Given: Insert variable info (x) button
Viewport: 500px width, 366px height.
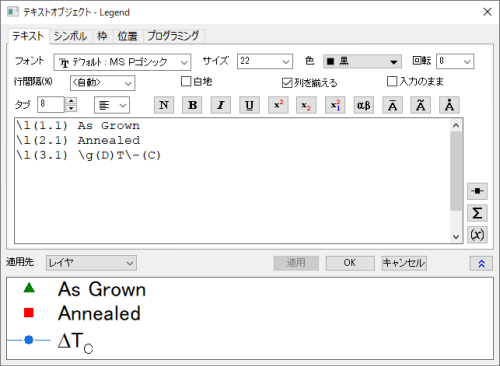Looking at the screenshot, I should click(x=477, y=235).
